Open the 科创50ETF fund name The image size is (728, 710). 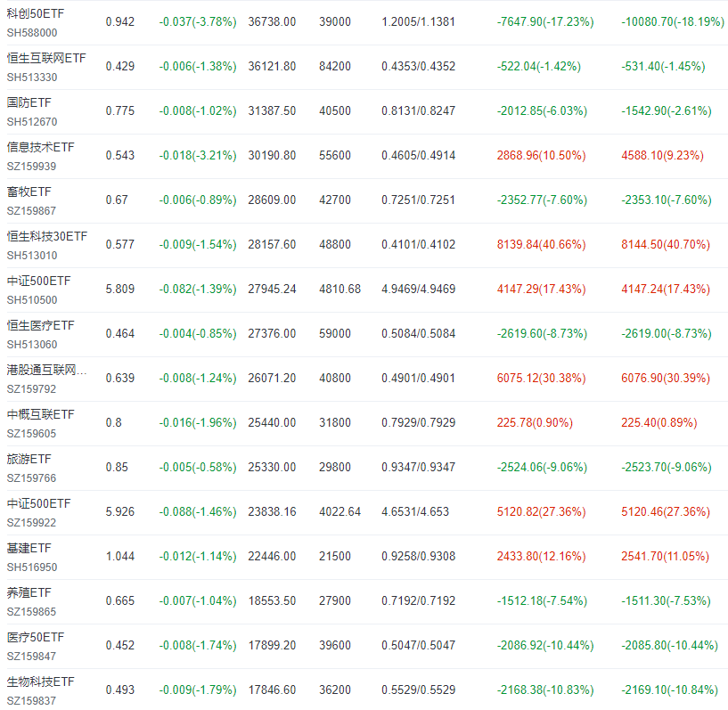[36, 14]
